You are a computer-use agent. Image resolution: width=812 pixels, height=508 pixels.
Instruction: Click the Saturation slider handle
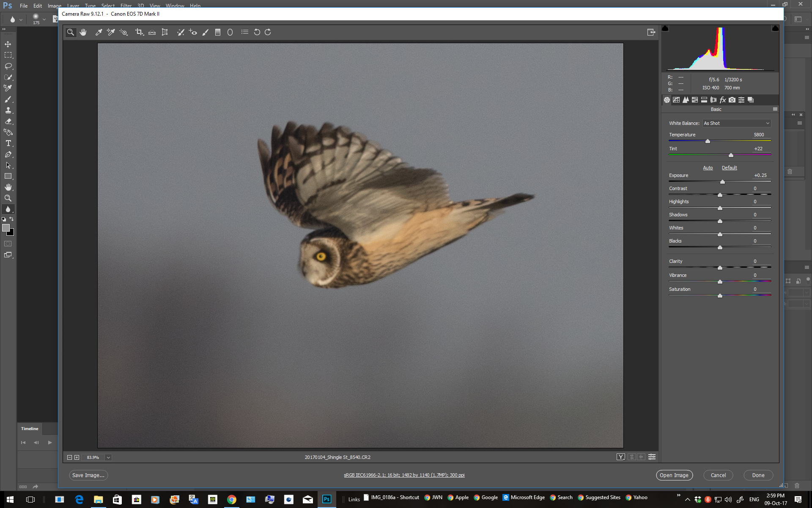coord(720,296)
